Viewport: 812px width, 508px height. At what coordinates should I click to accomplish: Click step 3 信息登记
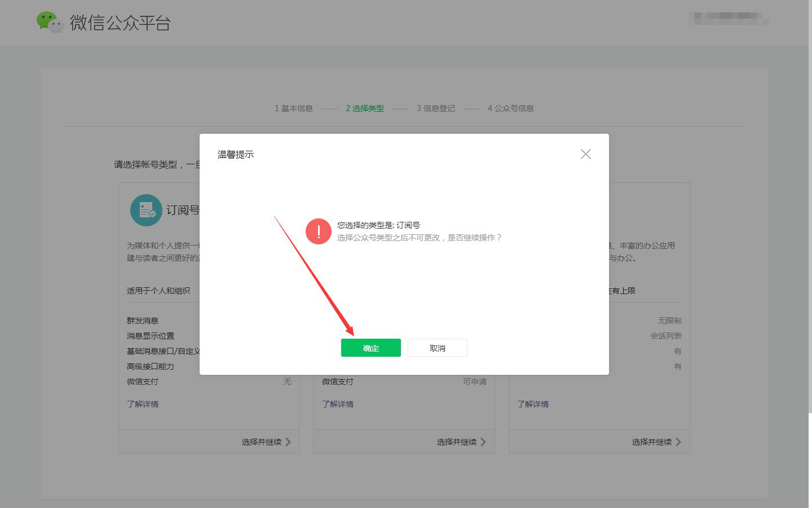point(435,108)
